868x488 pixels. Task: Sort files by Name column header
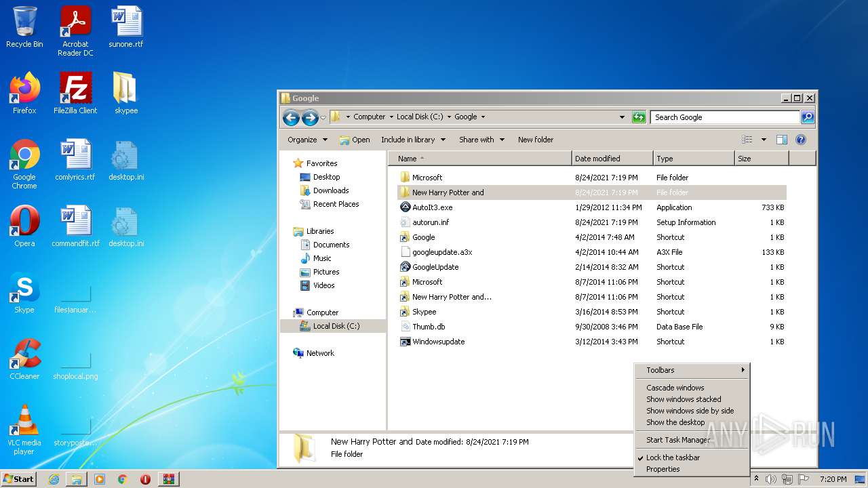click(480, 159)
